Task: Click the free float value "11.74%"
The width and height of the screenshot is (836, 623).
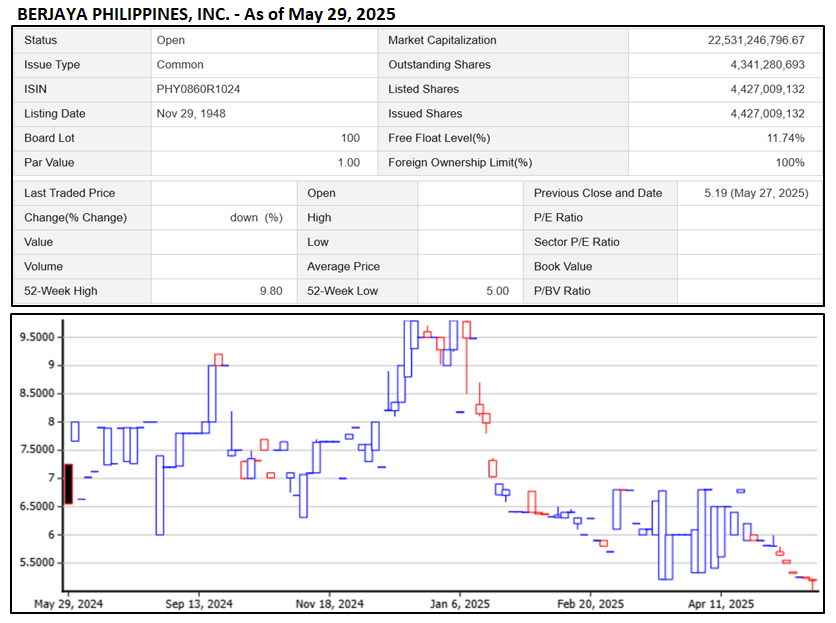Action: [785, 138]
